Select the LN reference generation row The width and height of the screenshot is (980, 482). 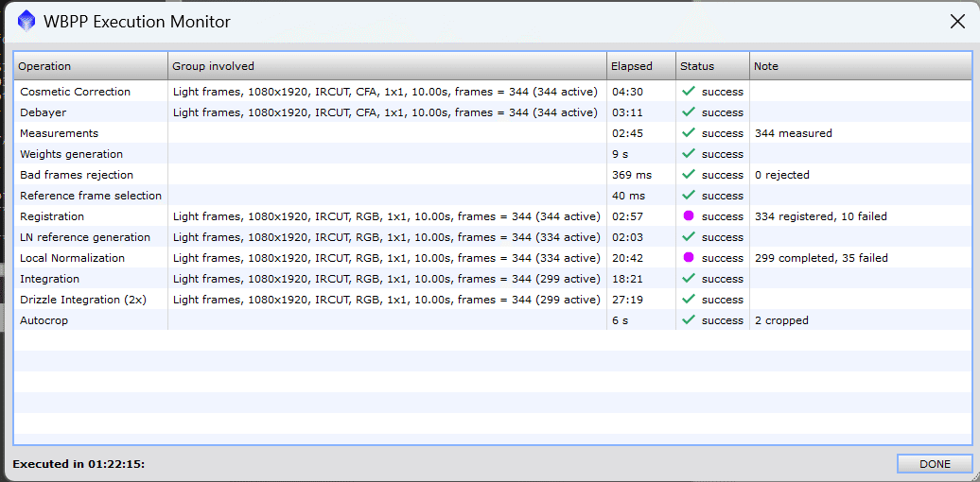coord(493,237)
